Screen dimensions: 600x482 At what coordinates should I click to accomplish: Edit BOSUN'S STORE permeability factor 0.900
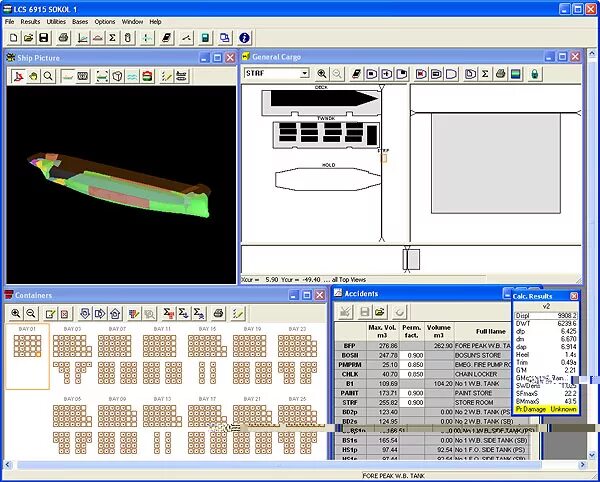412,355
